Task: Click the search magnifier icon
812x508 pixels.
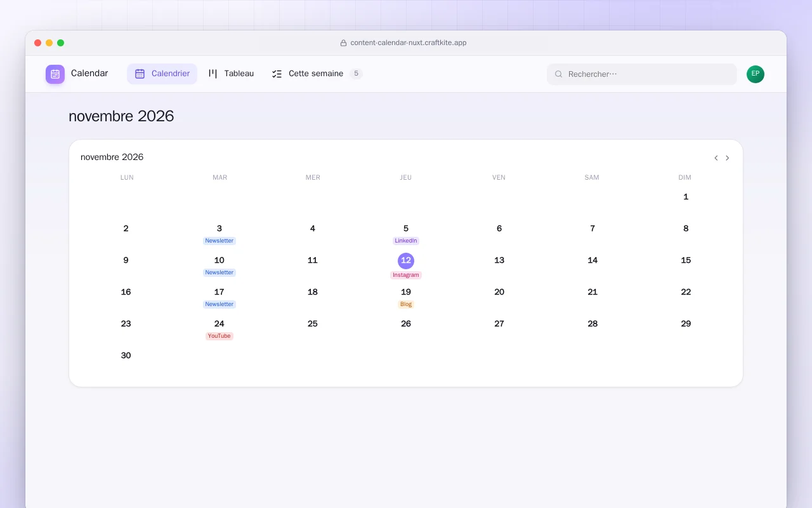Action: click(559, 74)
